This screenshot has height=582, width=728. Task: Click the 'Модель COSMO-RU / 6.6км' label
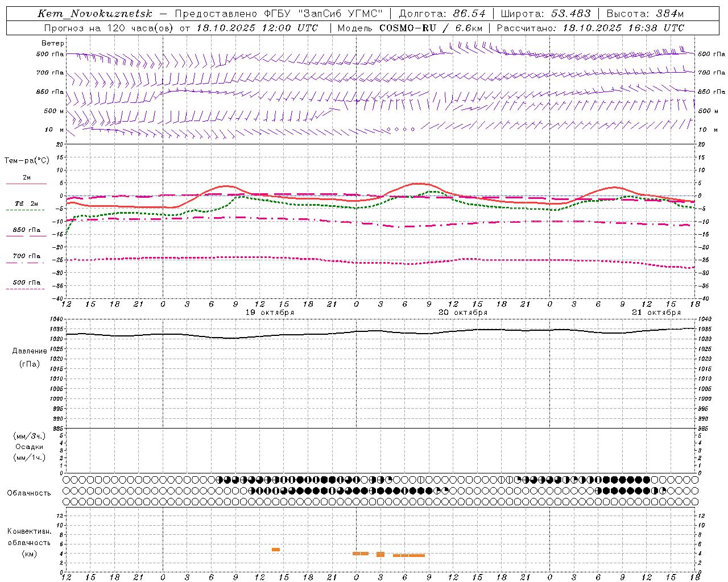click(x=410, y=28)
